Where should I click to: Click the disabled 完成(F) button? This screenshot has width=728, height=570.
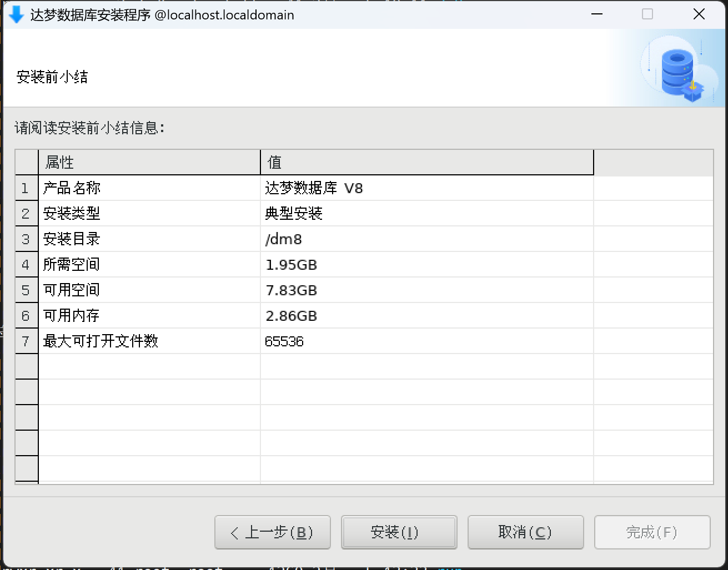tap(652, 532)
